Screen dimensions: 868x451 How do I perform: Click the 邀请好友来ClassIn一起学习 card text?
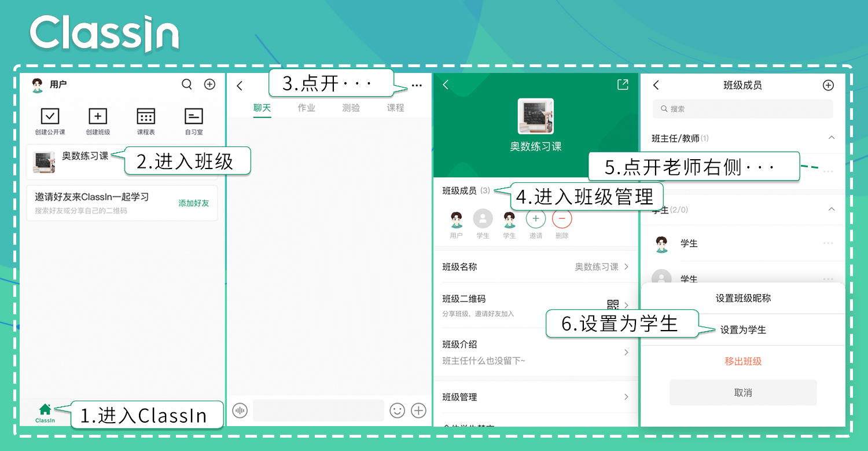[92, 197]
